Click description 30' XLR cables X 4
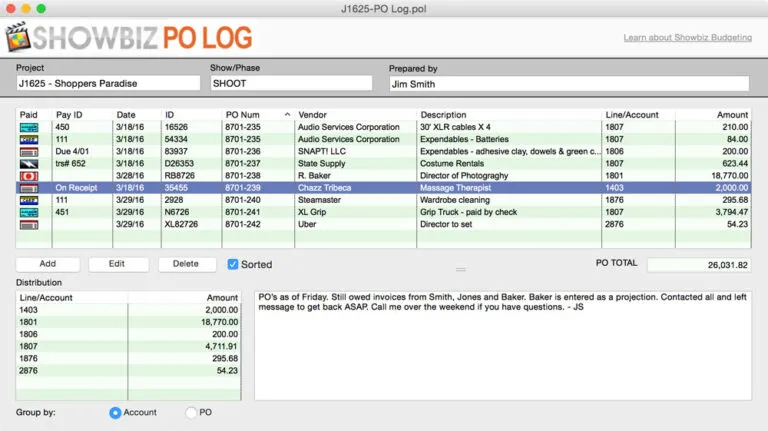 click(x=455, y=127)
